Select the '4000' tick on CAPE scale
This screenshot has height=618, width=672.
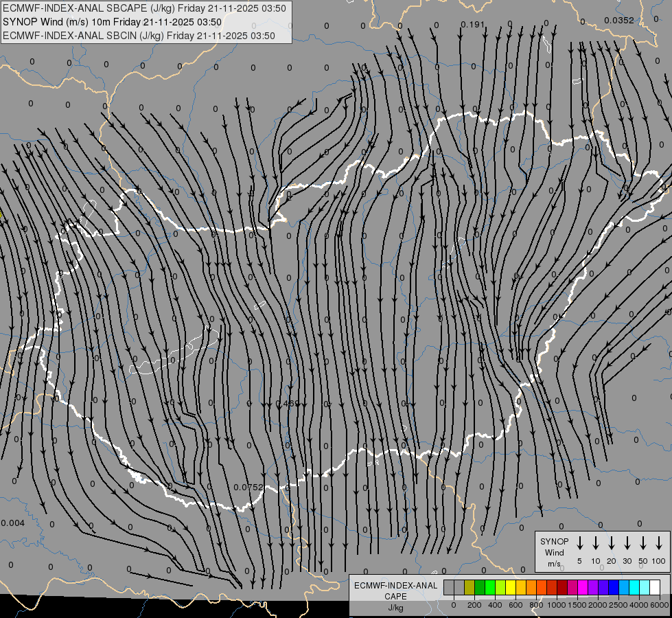(639, 605)
